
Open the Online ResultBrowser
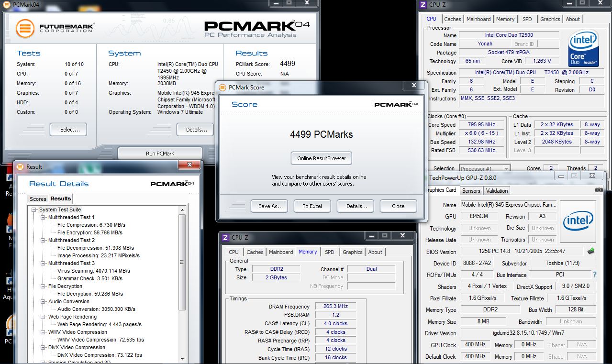point(321,158)
